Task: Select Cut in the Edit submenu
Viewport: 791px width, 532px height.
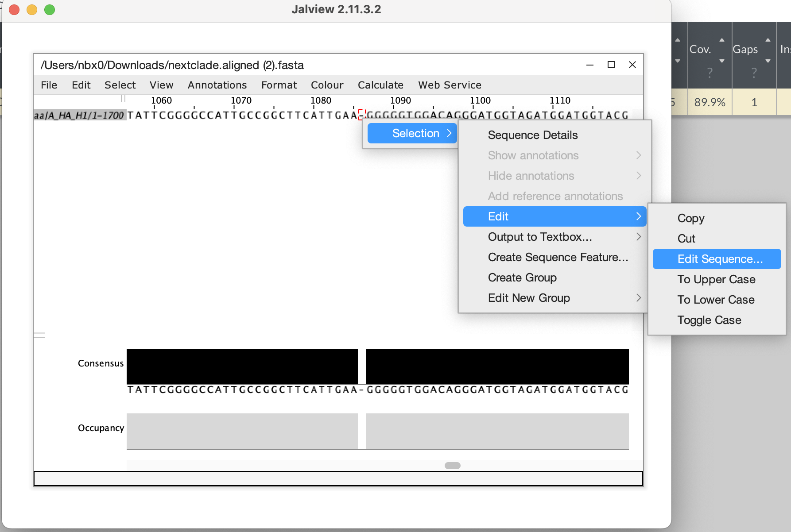Action: click(x=686, y=239)
